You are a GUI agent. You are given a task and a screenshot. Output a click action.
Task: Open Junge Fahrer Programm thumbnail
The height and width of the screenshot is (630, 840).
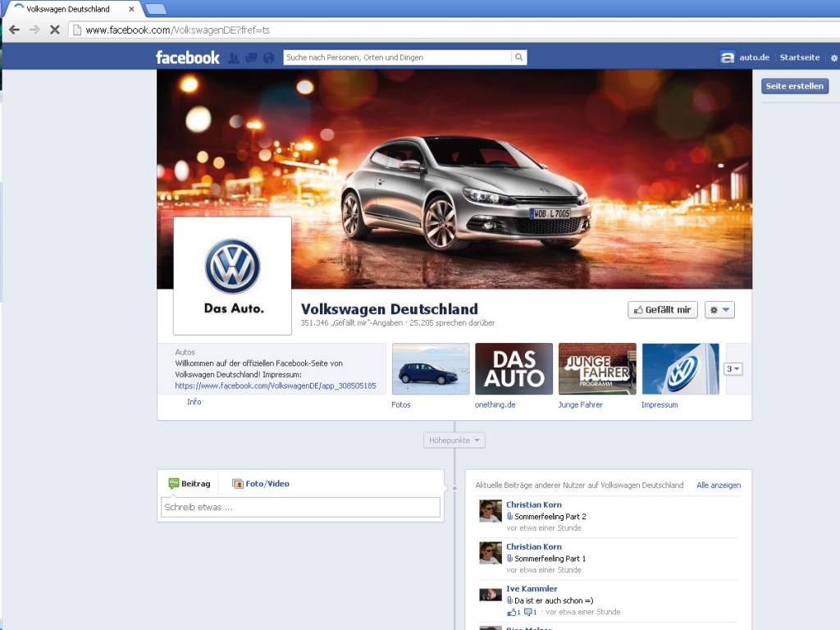597,369
